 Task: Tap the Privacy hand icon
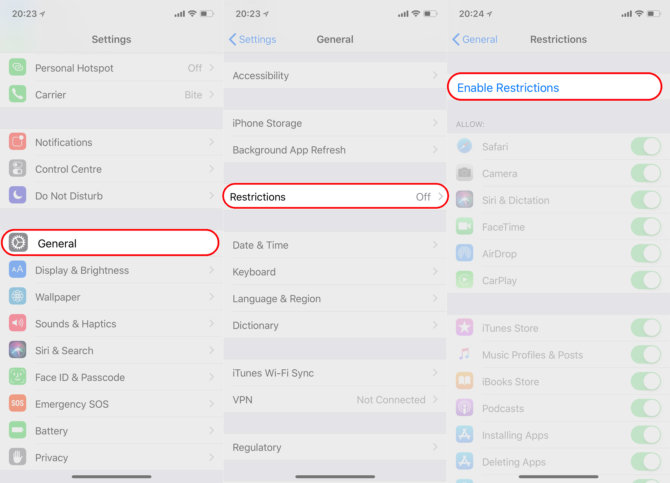pyautogui.click(x=18, y=457)
